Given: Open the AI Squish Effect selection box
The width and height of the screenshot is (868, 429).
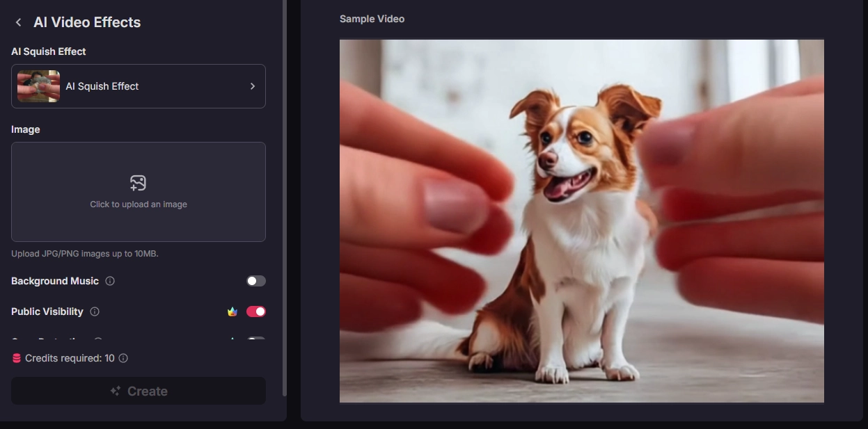Looking at the screenshot, I should [139, 86].
